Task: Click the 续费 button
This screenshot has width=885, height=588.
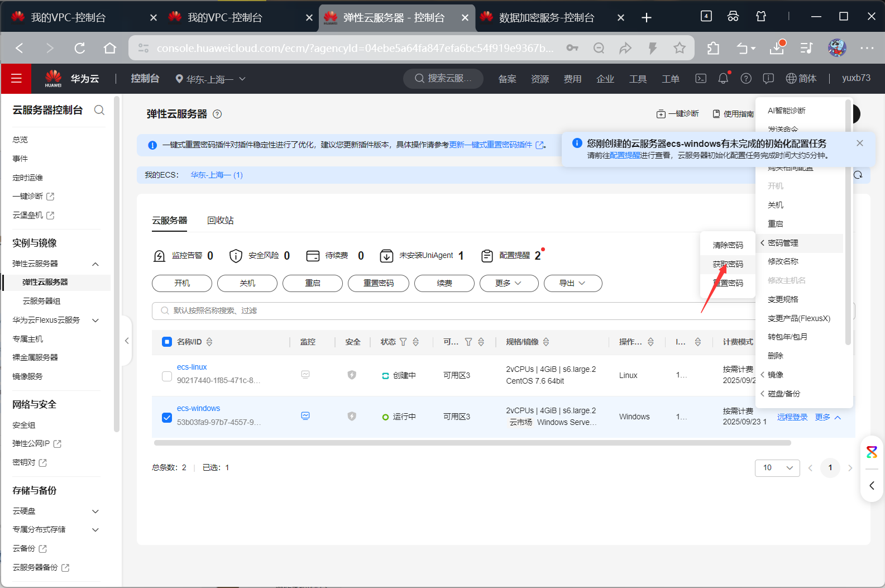Action: pyautogui.click(x=444, y=283)
